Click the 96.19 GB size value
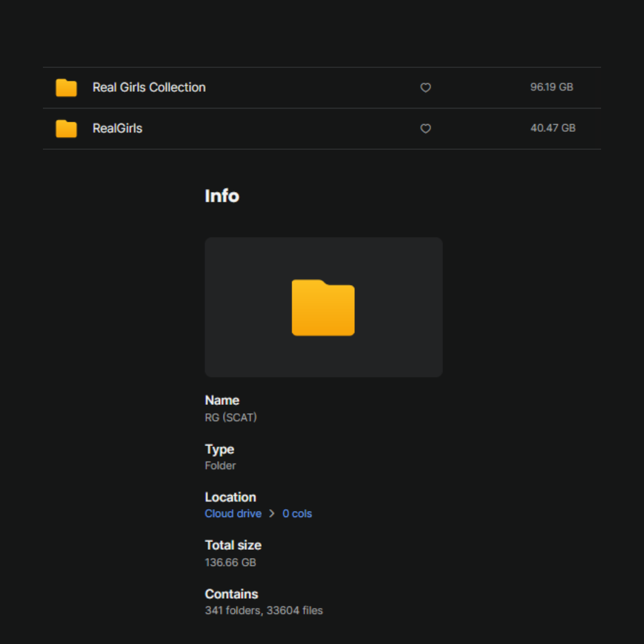 (552, 87)
